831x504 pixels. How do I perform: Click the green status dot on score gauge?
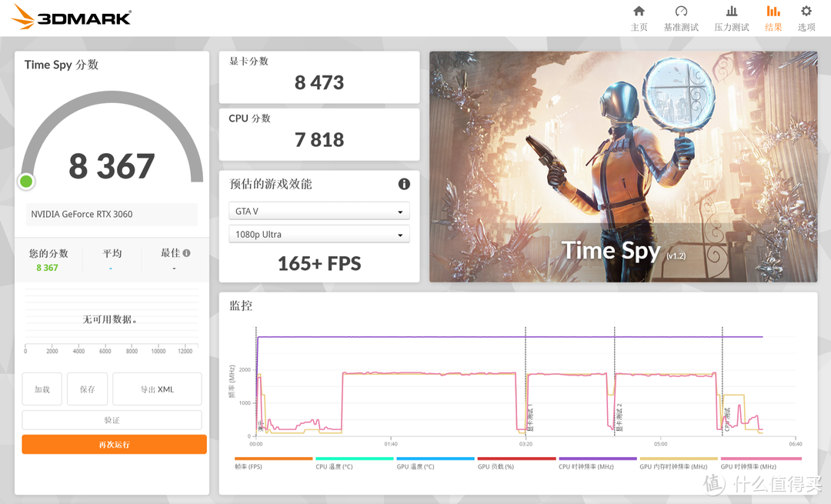(x=26, y=182)
